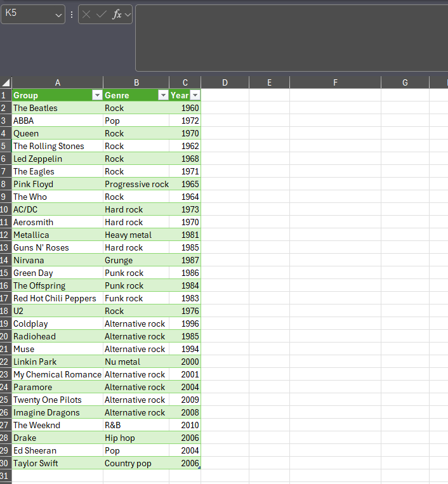Select the cell The Beatles

[58, 108]
